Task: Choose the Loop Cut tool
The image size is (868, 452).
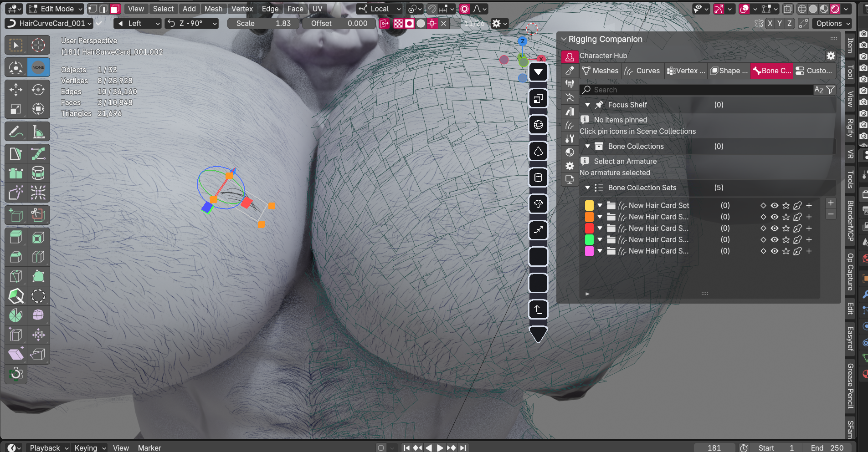Action: click(38, 257)
